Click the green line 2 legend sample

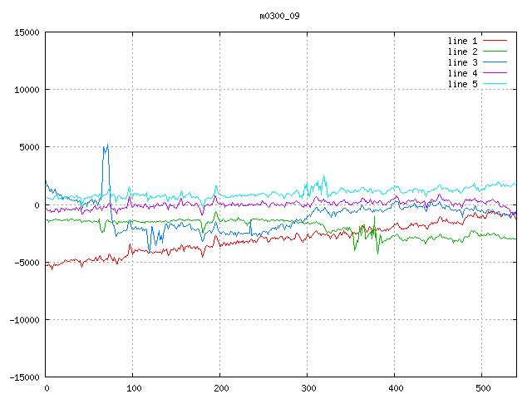[495, 52]
